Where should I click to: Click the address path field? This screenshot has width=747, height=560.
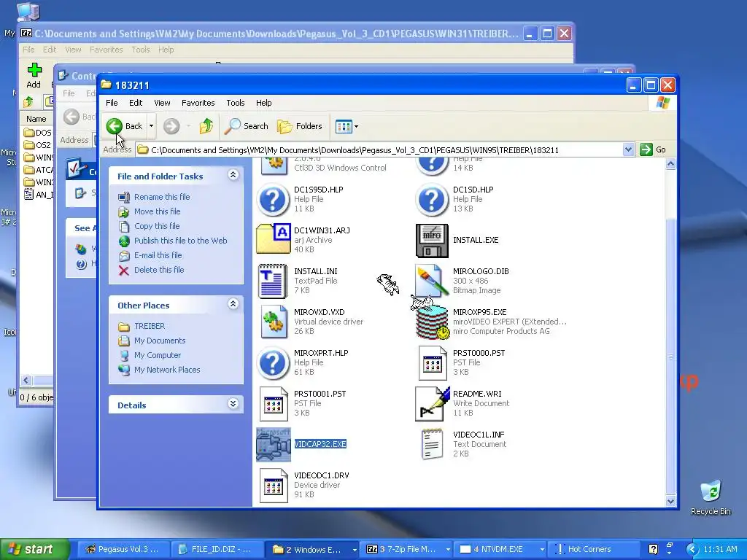click(x=379, y=150)
